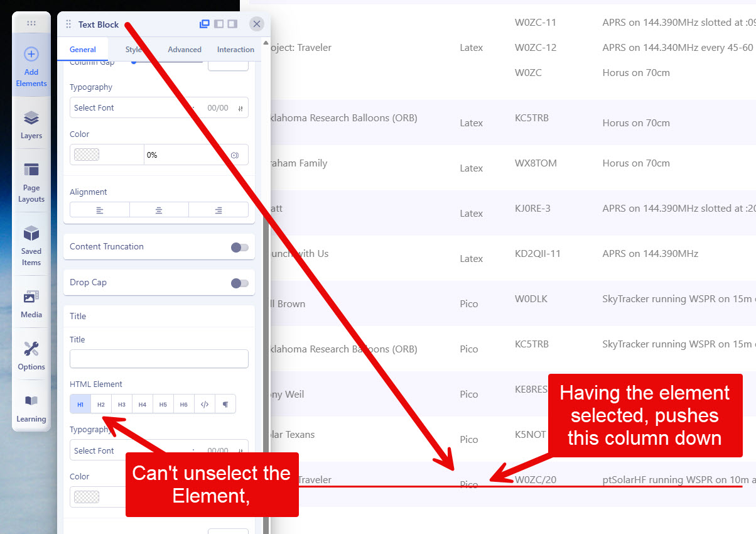Align text left
This screenshot has height=534, width=756.
point(100,210)
